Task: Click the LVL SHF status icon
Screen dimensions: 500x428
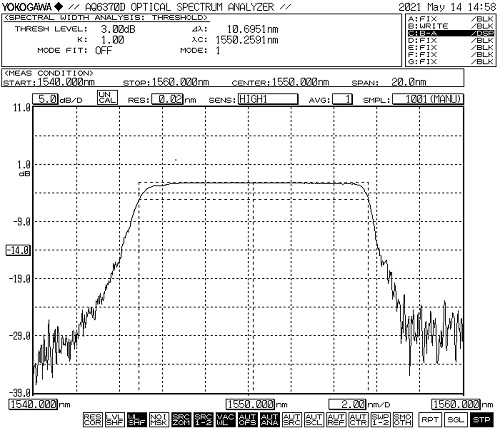Action: 114,419
